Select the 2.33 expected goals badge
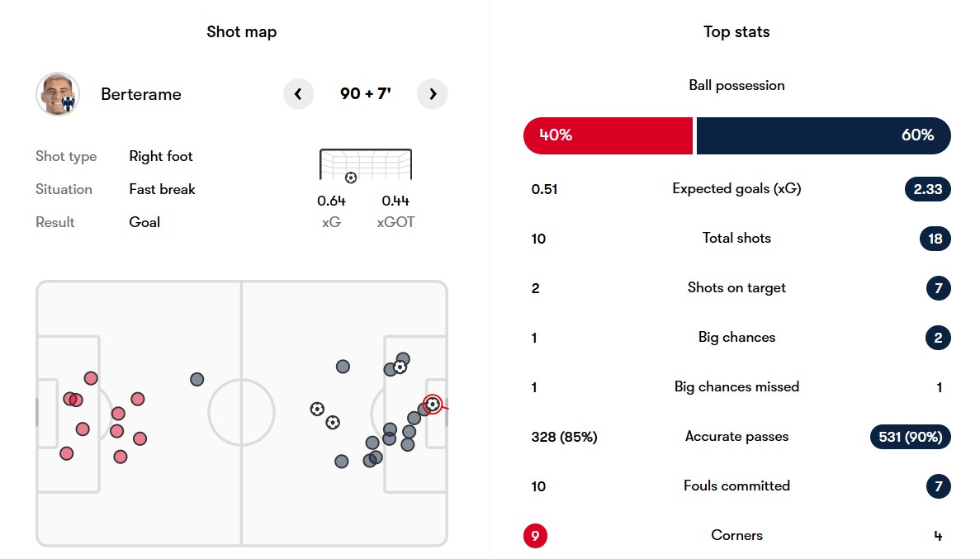This screenshot has width=980, height=559. pos(928,189)
